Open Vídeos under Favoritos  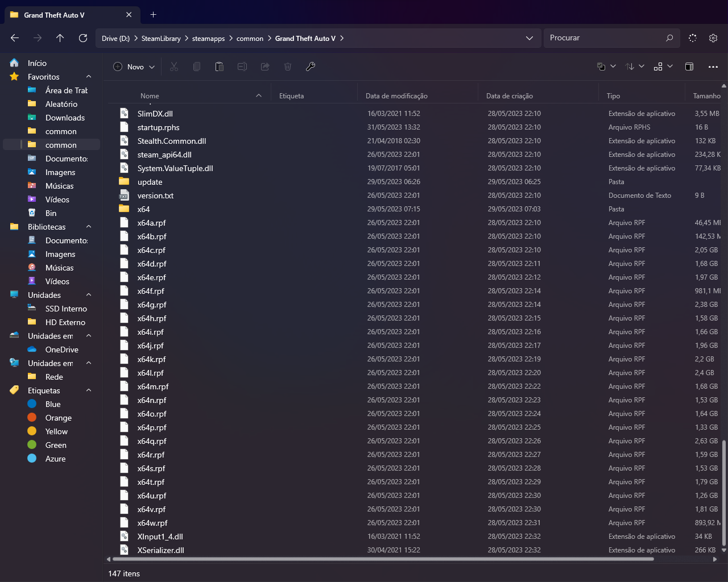pos(57,199)
